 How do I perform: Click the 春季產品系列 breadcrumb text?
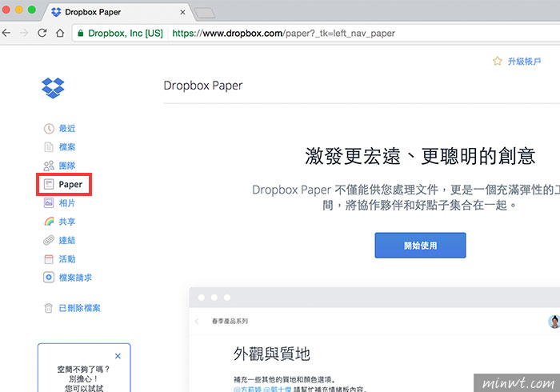point(230,321)
